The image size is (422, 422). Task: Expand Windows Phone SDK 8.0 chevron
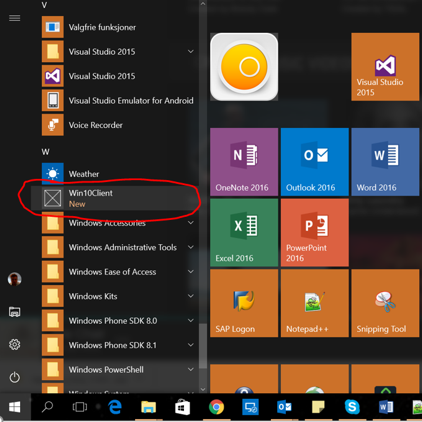click(191, 320)
